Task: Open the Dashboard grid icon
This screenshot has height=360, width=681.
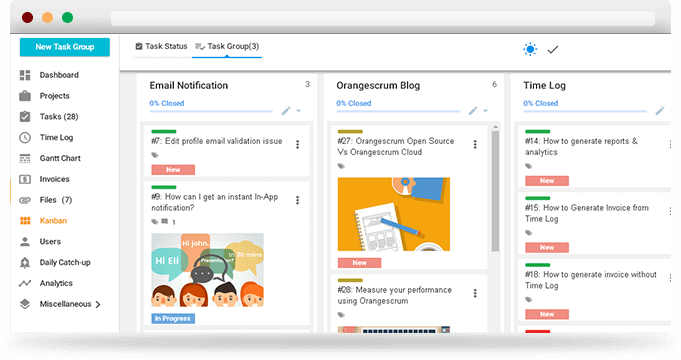Action: [25, 75]
